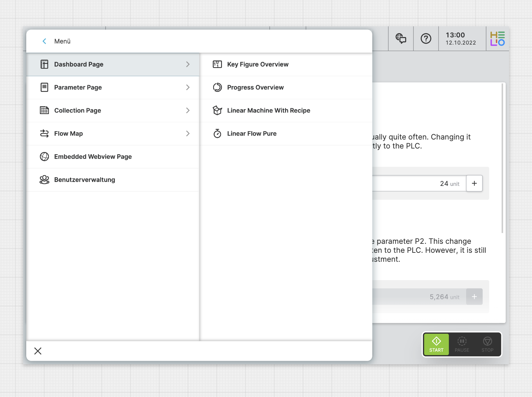Click the HELIO logo in top corner
The image size is (532, 397).
pos(497,38)
